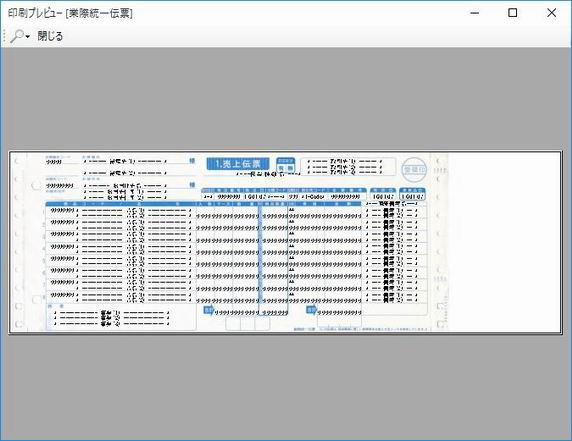This screenshot has width=572, height=441.
Task: Click the round 受領印 stamp circle on the slip
Action: click(414, 170)
